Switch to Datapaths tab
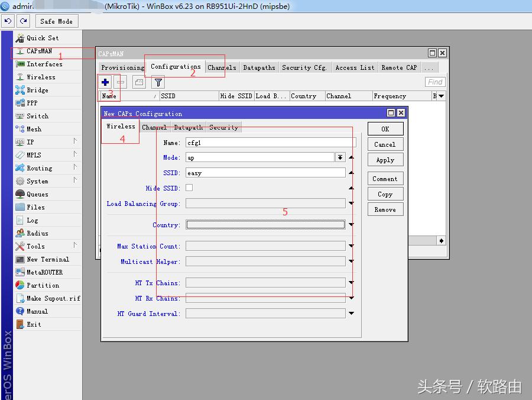Screen dimensions: 532x400 [x=259, y=67]
